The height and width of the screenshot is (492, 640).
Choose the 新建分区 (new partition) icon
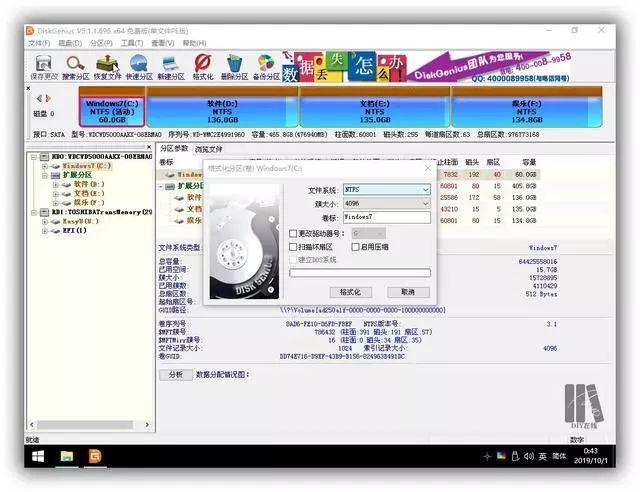tap(171, 67)
